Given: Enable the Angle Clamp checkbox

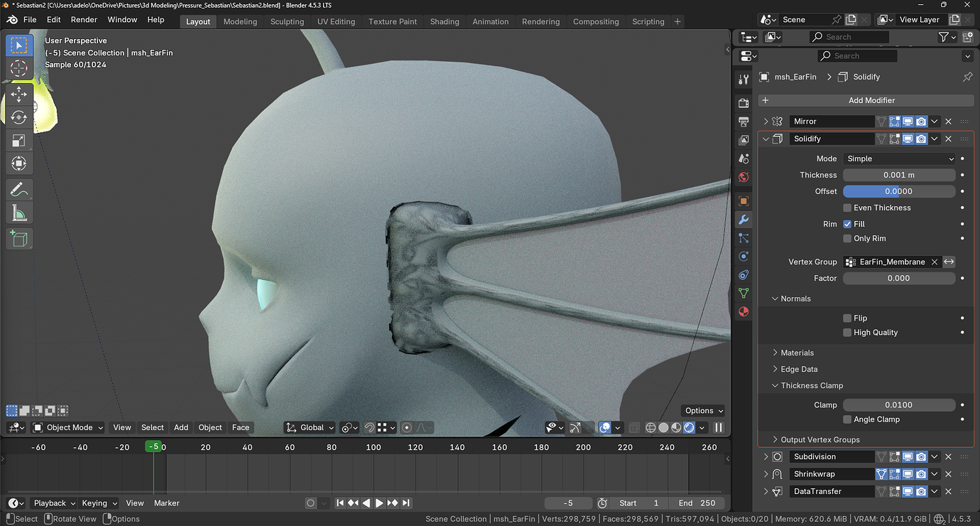Looking at the screenshot, I should [x=847, y=419].
